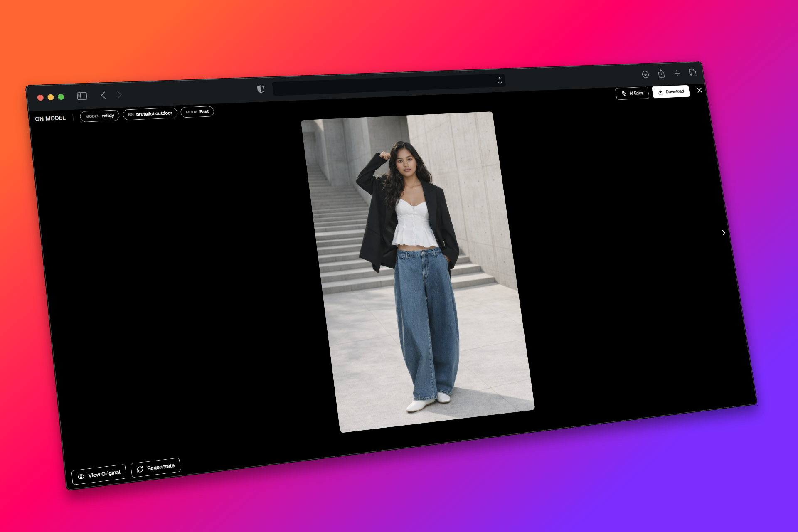The width and height of the screenshot is (798, 532).
Task: Toggle the browser sidebar icon
Action: coord(82,96)
